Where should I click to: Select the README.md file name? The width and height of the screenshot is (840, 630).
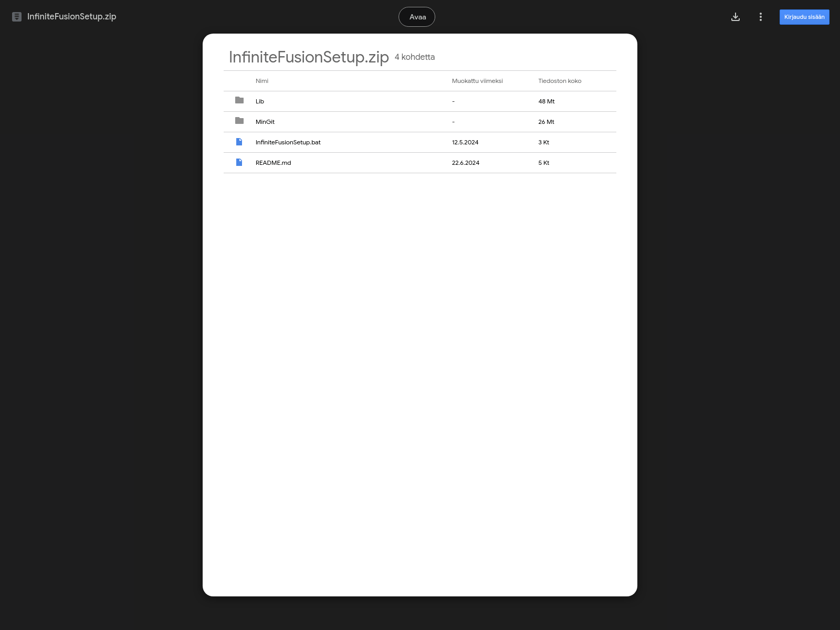(273, 163)
